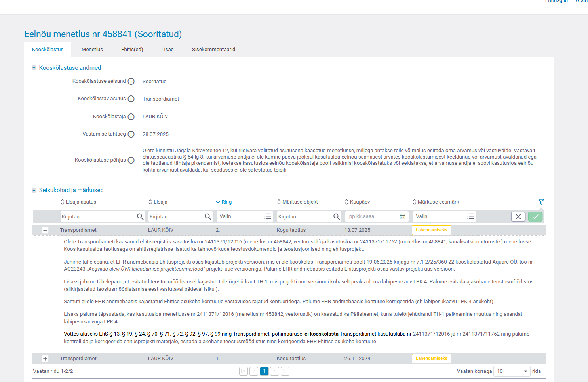This screenshot has width=588, height=382.
Task: Click the Sooritatud status value
Action: 154,82
